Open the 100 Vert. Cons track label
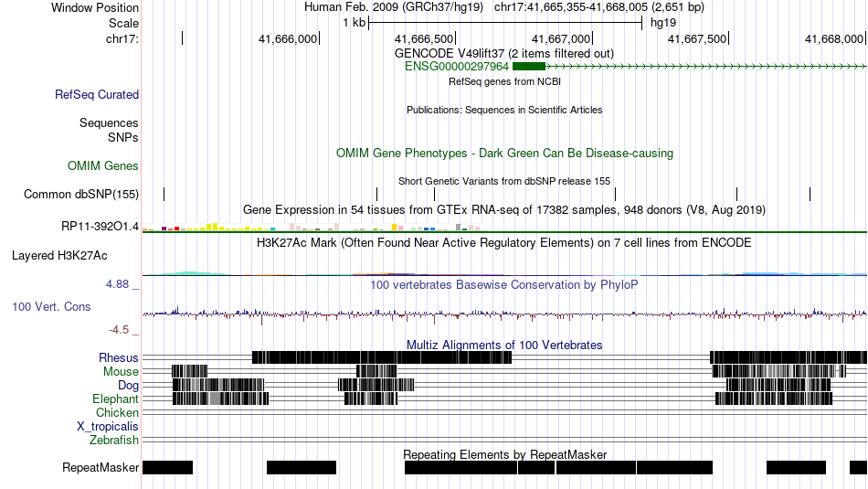The height and width of the screenshot is (489, 868). click(51, 307)
